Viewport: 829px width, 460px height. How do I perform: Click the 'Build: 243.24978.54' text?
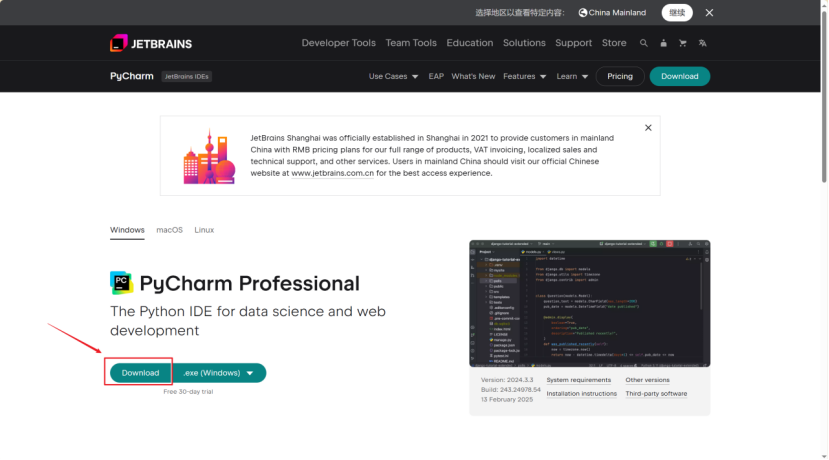tap(511, 390)
